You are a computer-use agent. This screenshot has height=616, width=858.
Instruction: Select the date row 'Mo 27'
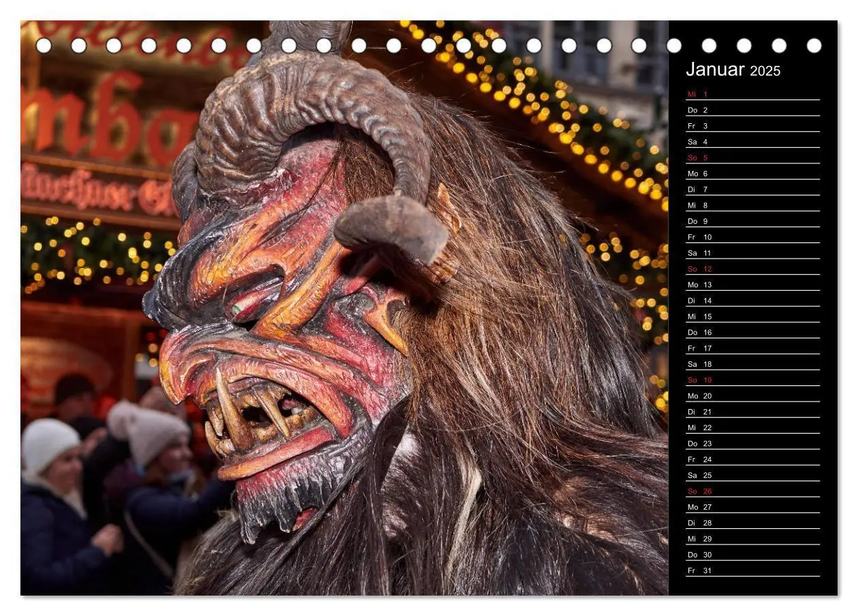[752, 507]
